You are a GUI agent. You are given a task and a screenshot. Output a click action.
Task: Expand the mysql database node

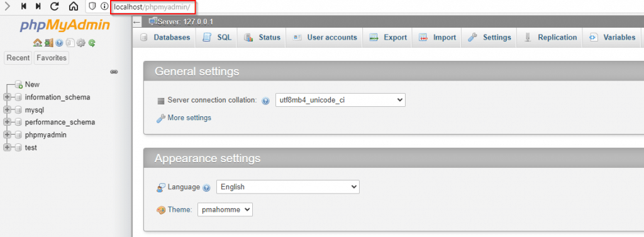coord(6,110)
